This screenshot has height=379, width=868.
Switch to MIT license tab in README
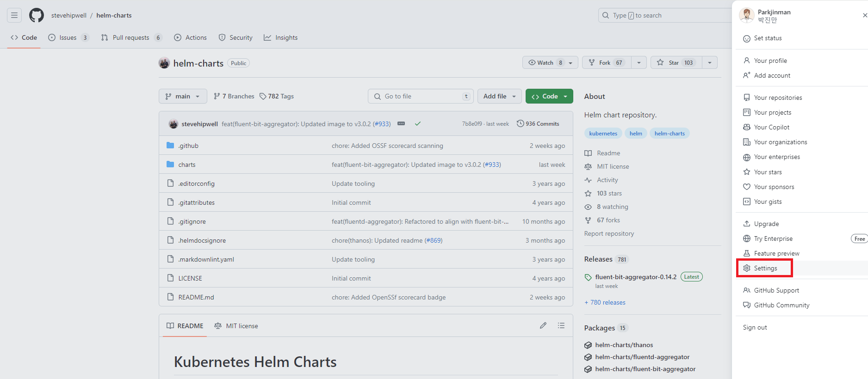pos(236,326)
